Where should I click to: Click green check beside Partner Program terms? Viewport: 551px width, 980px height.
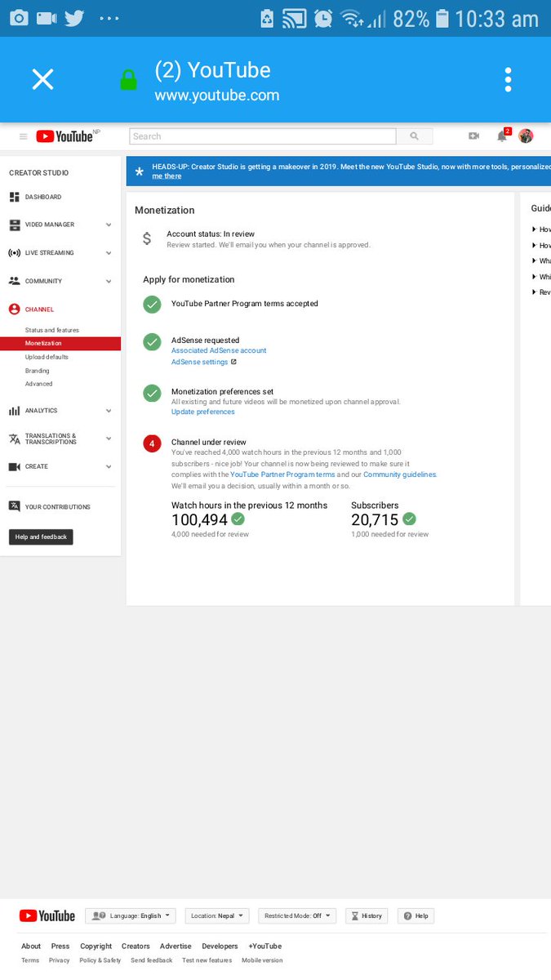[152, 304]
